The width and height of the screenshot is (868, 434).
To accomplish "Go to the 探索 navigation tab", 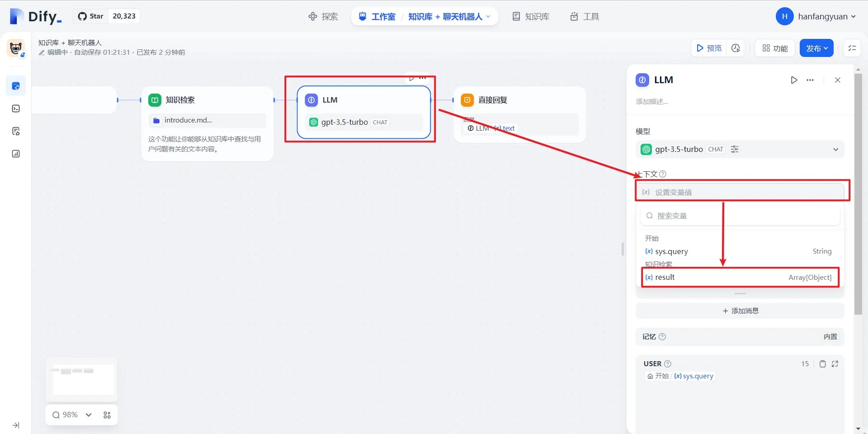I will pyautogui.click(x=323, y=17).
